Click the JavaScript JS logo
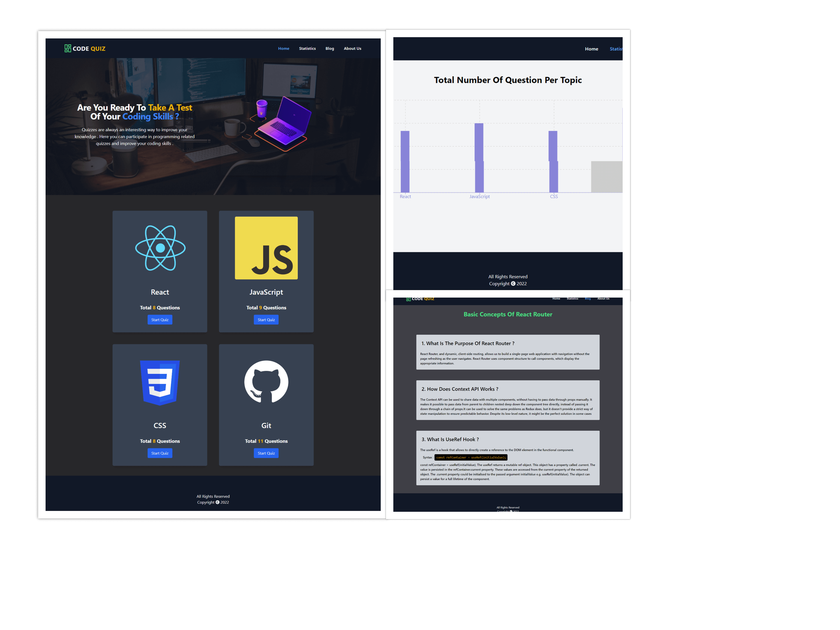The height and width of the screenshot is (630, 840). (266, 248)
